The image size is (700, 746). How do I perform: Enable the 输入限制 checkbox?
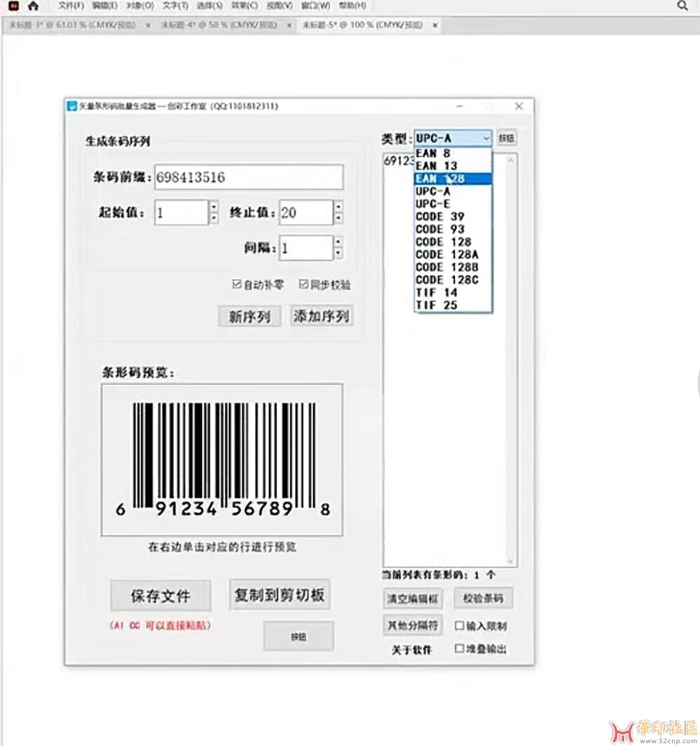pos(459,625)
